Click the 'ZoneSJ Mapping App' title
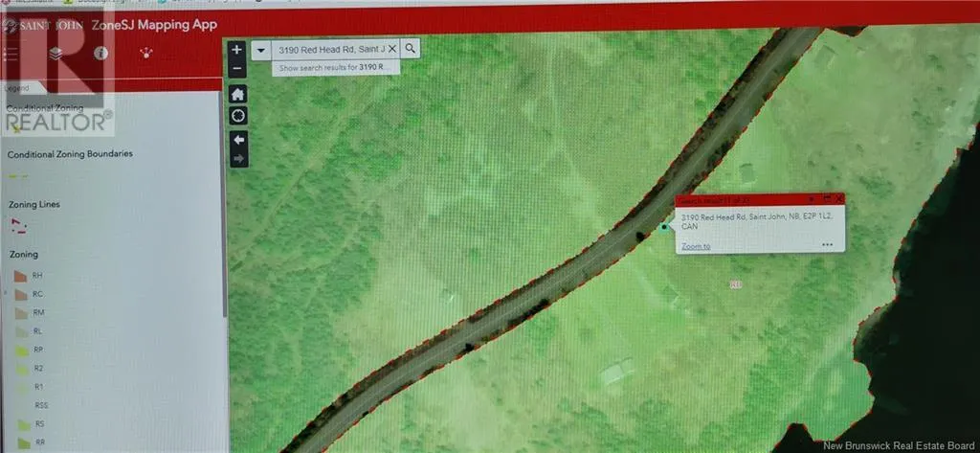 [154, 25]
